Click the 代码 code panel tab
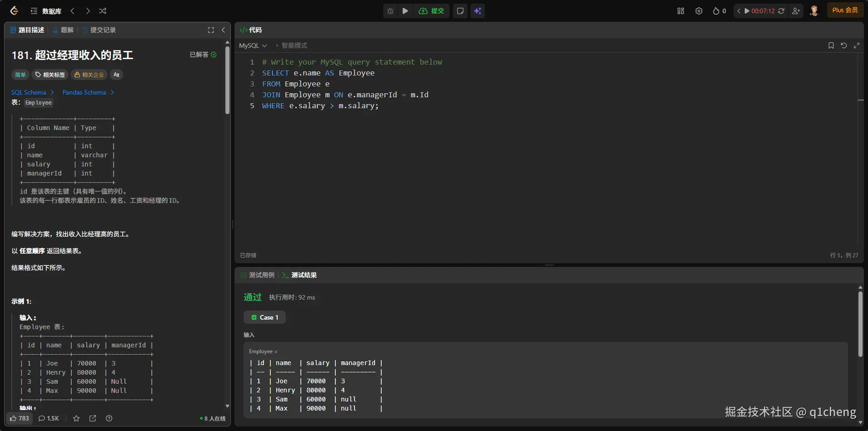This screenshot has height=431, width=868. [251, 30]
